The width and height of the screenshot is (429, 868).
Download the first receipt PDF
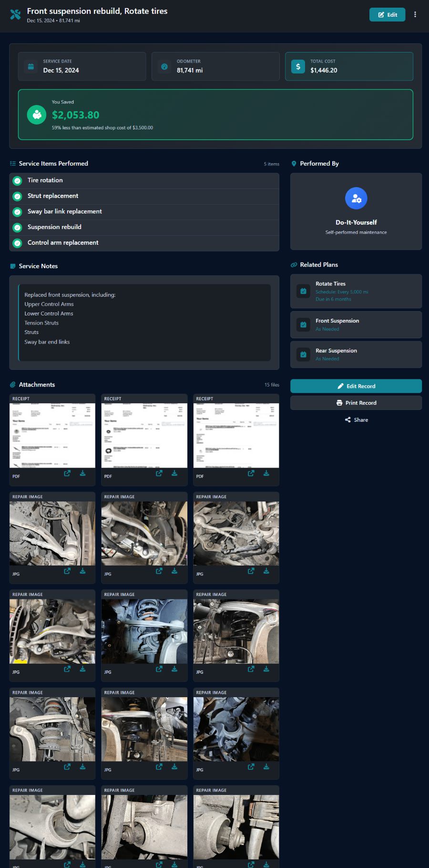(x=82, y=473)
